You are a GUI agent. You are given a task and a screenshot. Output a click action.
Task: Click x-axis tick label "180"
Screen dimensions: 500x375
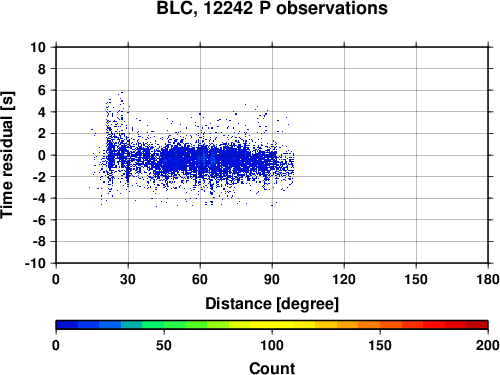(x=488, y=279)
